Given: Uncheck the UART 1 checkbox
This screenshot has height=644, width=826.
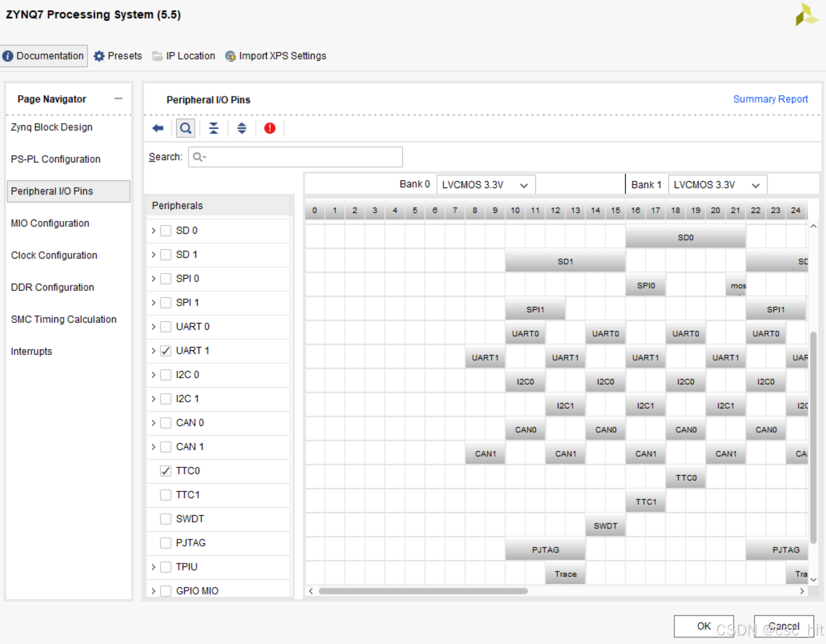Looking at the screenshot, I should (166, 351).
